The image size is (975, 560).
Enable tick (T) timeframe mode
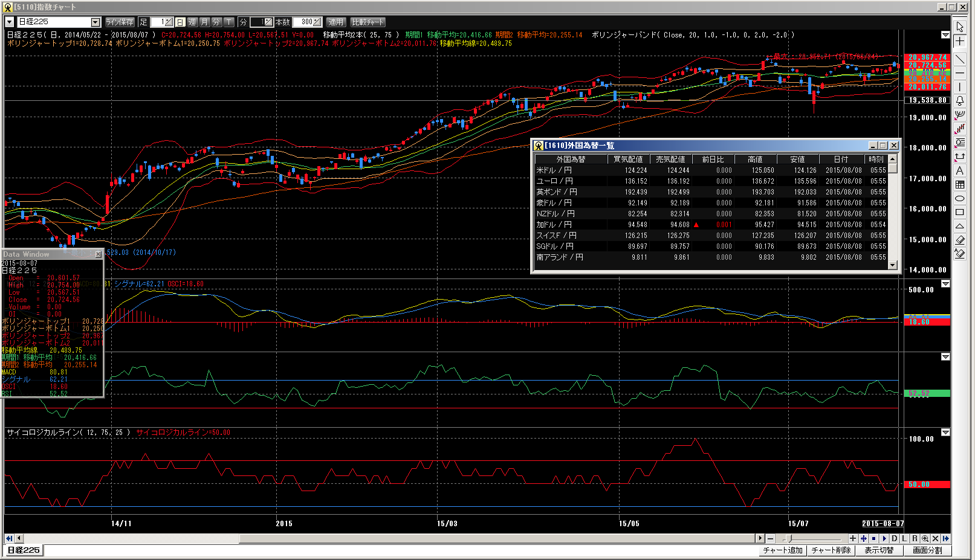tap(228, 22)
